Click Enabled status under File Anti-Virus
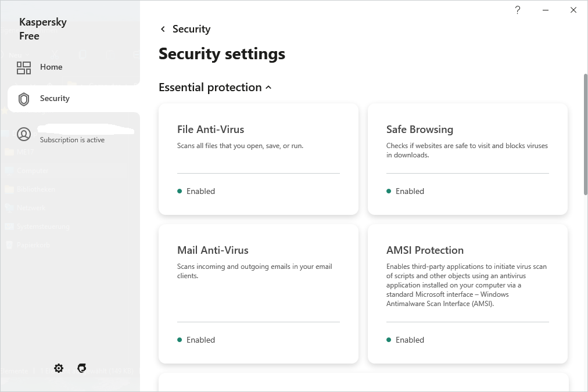The height and width of the screenshot is (392, 588). pos(200,191)
